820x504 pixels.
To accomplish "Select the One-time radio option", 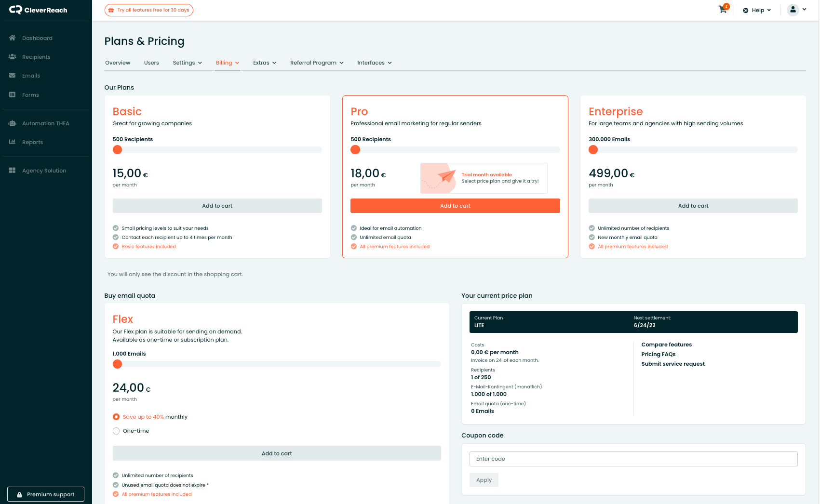I will point(116,431).
